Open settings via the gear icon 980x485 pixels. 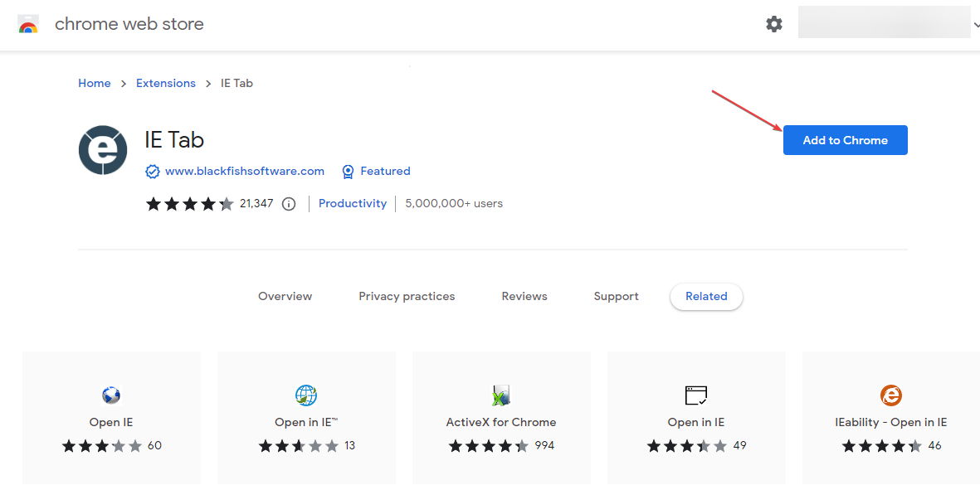[773, 24]
